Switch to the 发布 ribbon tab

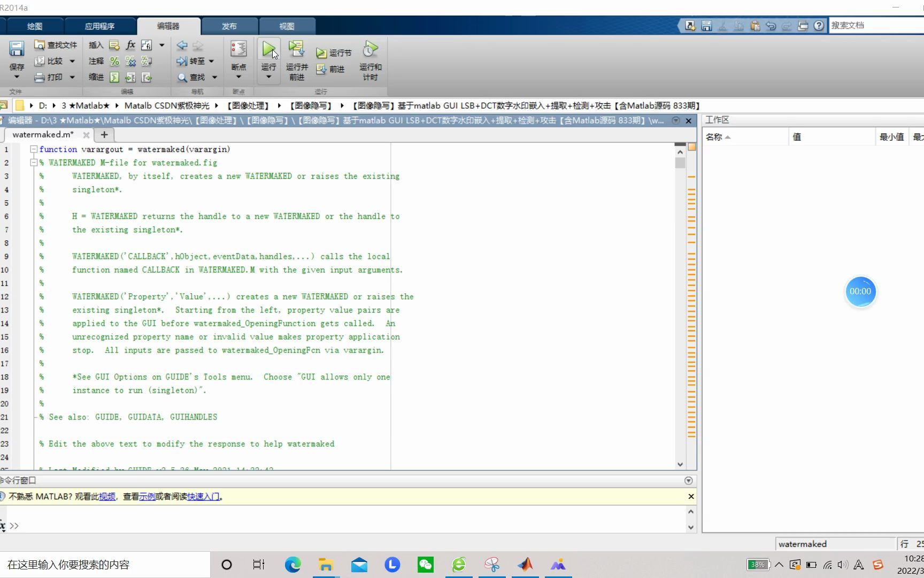229,26
